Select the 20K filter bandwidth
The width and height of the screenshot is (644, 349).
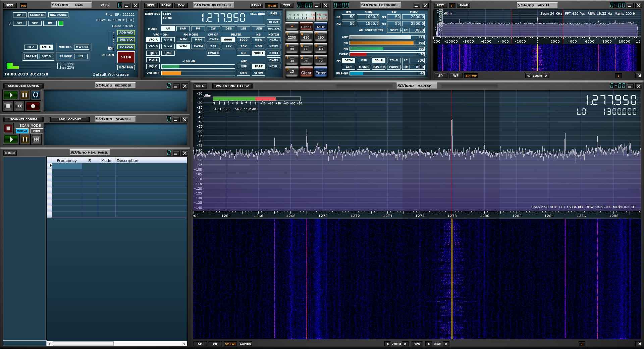point(244,46)
